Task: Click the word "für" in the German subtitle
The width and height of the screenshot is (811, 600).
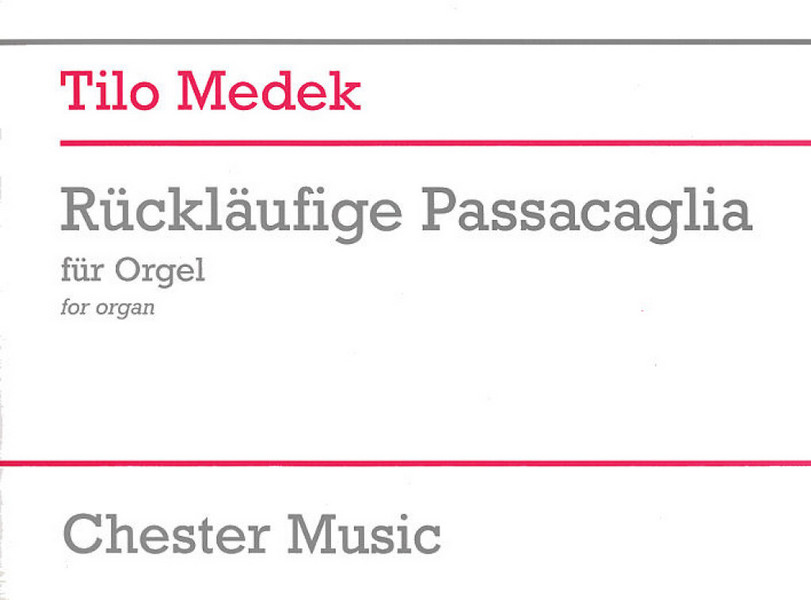Action: (83, 271)
